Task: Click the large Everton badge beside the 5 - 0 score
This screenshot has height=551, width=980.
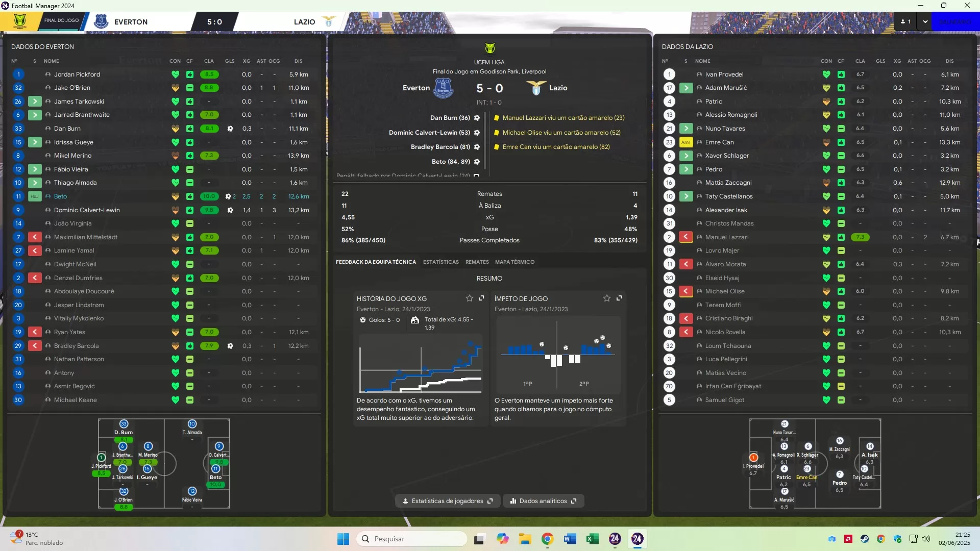Action: (443, 88)
